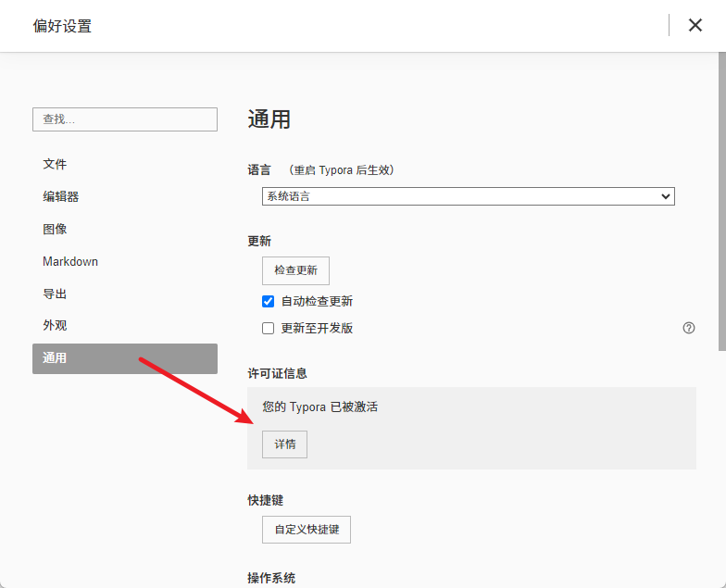Focus the 查找 search field

pyautogui.click(x=124, y=119)
